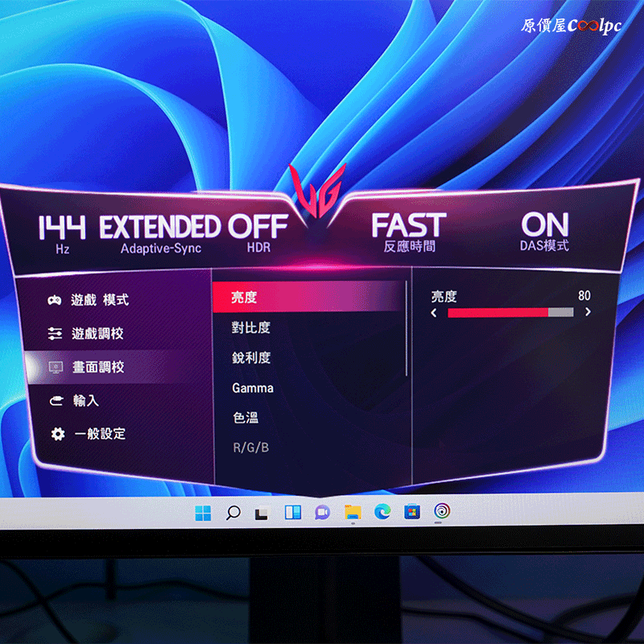The height and width of the screenshot is (644, 644).
Task: Open 一般設定 menu
Action: pyautogui.click(x=100, y=433)
